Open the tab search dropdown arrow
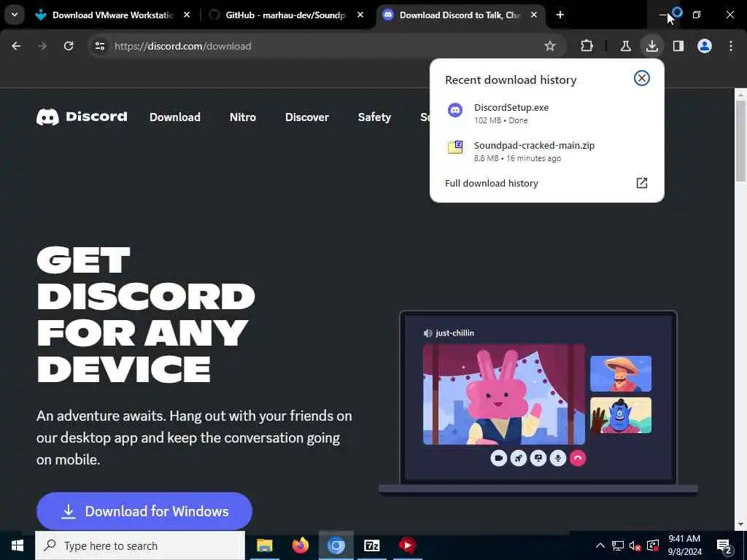The image size is (747, 560). click(15, 15)
